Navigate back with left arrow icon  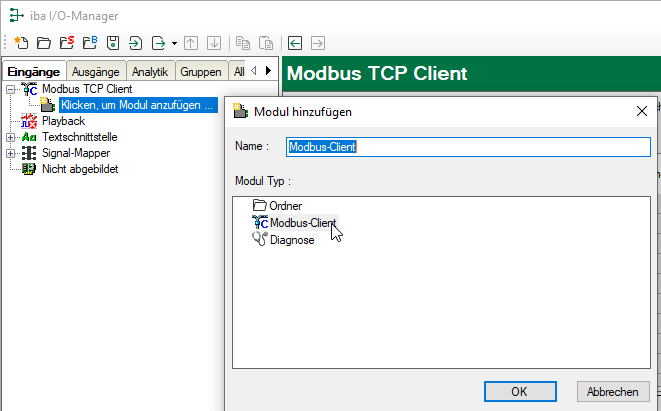[x=295, y=43]
